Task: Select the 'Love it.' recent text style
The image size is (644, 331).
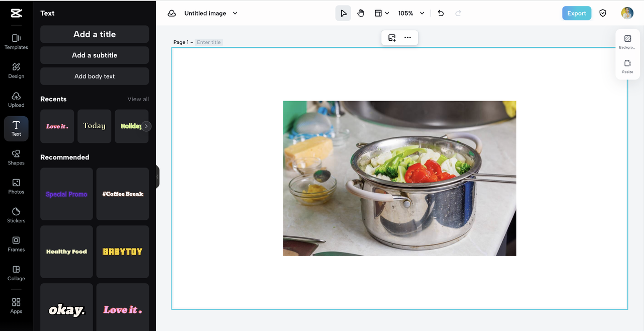Action: (57, 126)
